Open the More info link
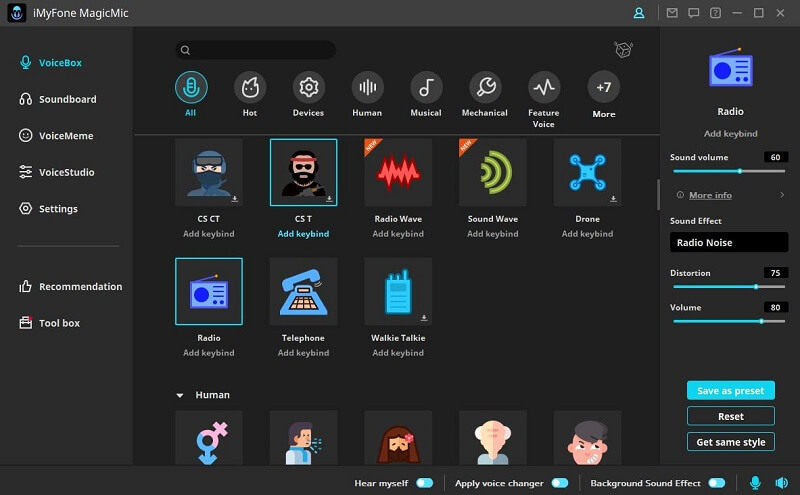The image size is (800, 495). (710, 195)
